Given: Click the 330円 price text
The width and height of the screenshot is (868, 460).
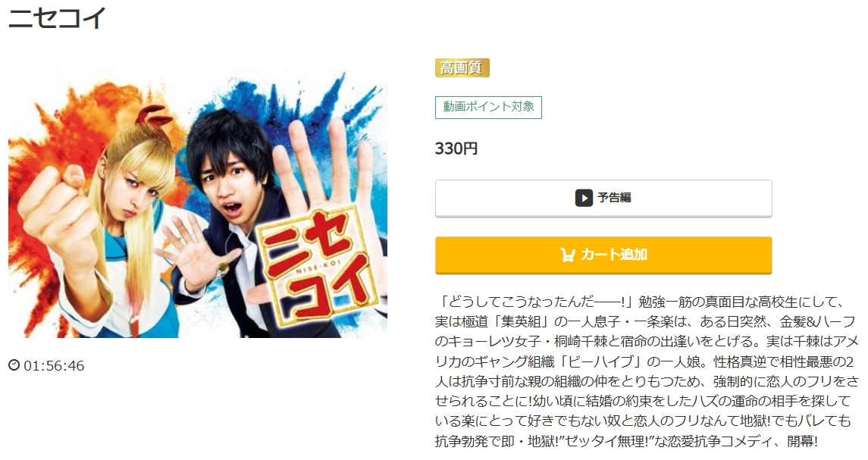Looking at the screenshot, I should 456,149.
